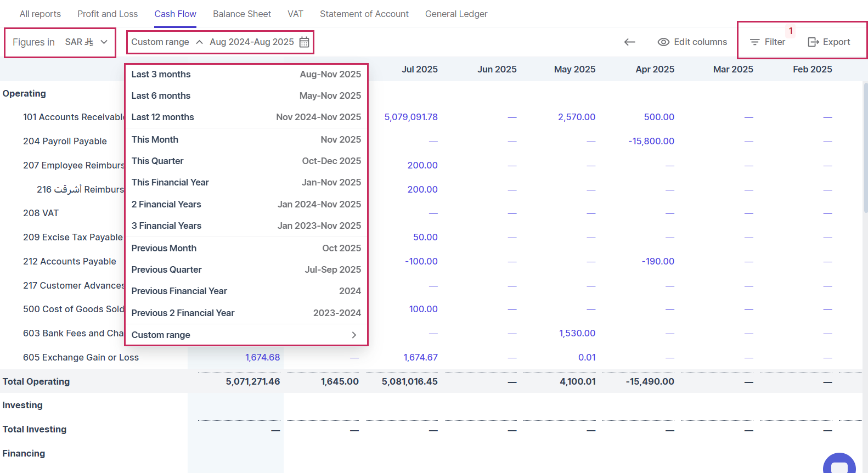Go to General Ledger tab
Viewport: 868px width, 473px height.
pos(456,14)
